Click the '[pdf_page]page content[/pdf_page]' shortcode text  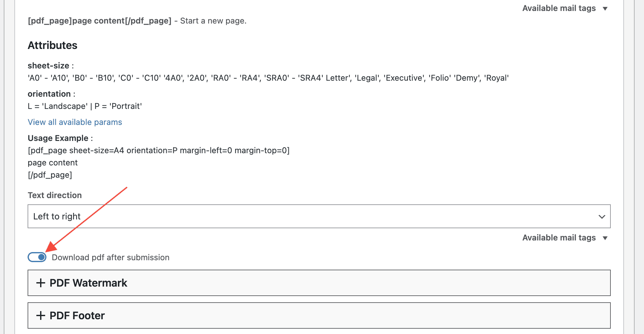tap(100, 21)
